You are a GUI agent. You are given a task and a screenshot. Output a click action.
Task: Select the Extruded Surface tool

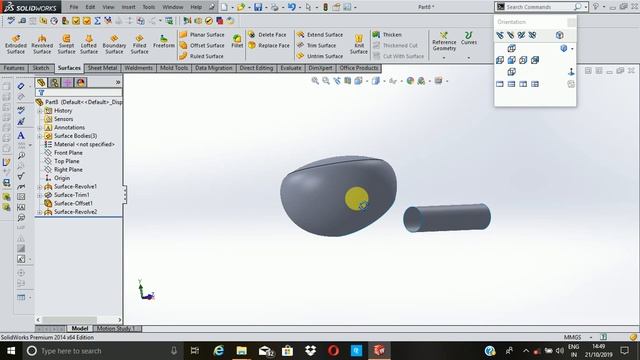[x=16, y=44]
